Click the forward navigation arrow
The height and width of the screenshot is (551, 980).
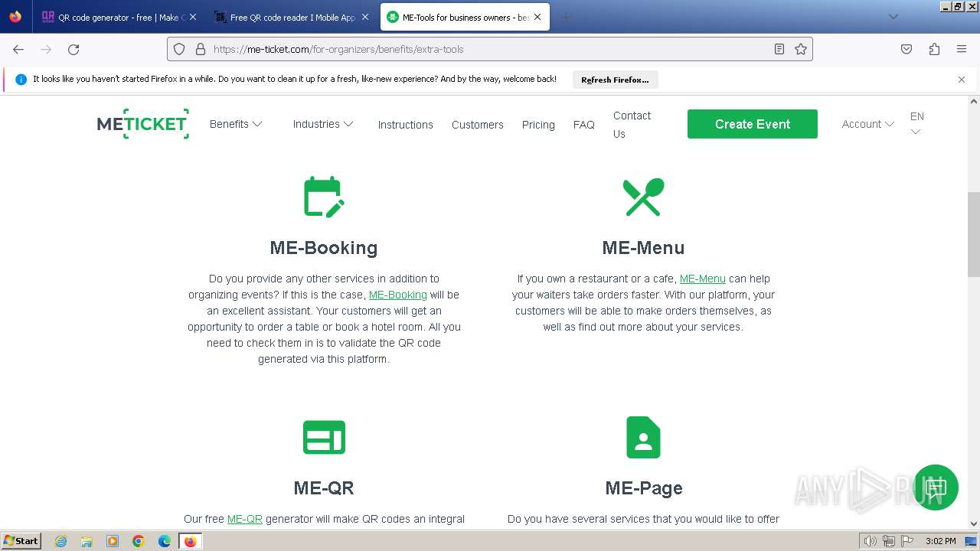[x=46, y=49]
